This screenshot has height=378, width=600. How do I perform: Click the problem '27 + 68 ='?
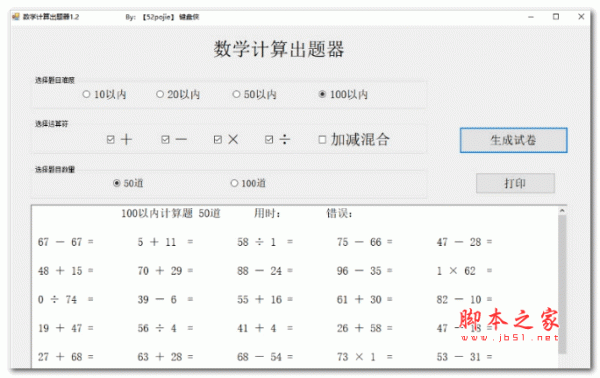click(65, 357)
